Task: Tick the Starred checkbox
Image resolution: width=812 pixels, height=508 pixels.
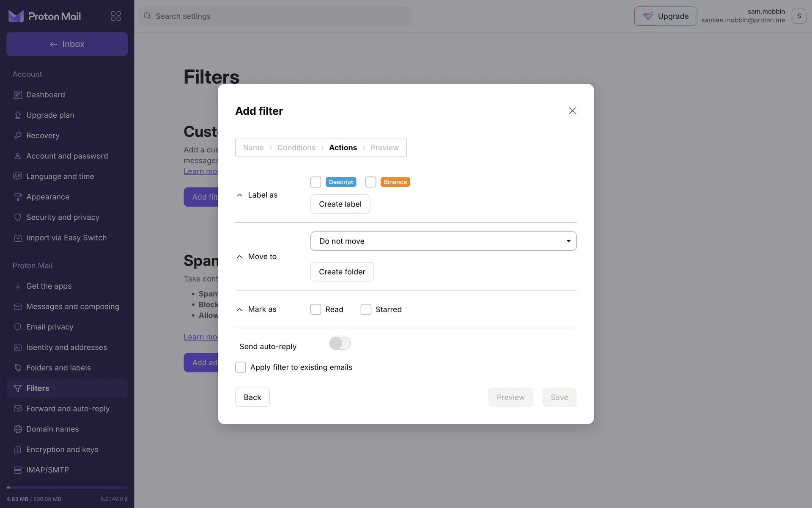Action: (x=366, y=309)
